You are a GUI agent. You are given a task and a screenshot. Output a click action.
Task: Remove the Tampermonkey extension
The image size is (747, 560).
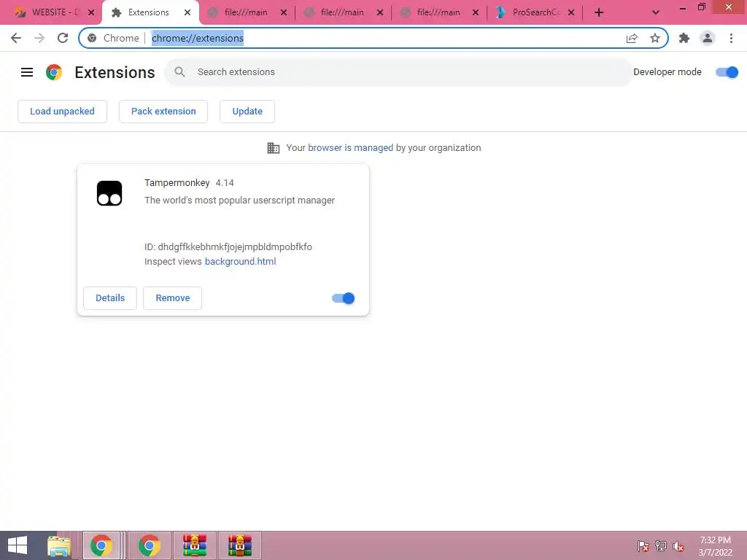[172, 298]
